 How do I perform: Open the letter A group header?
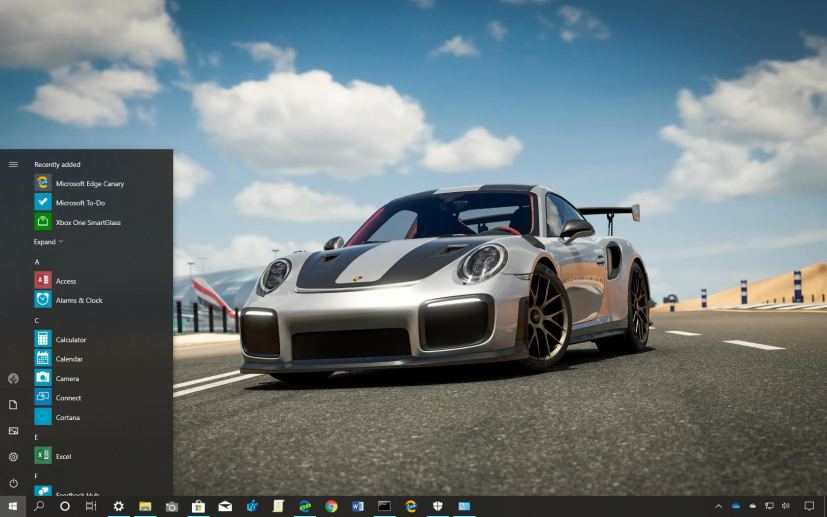tap(37, 262)
